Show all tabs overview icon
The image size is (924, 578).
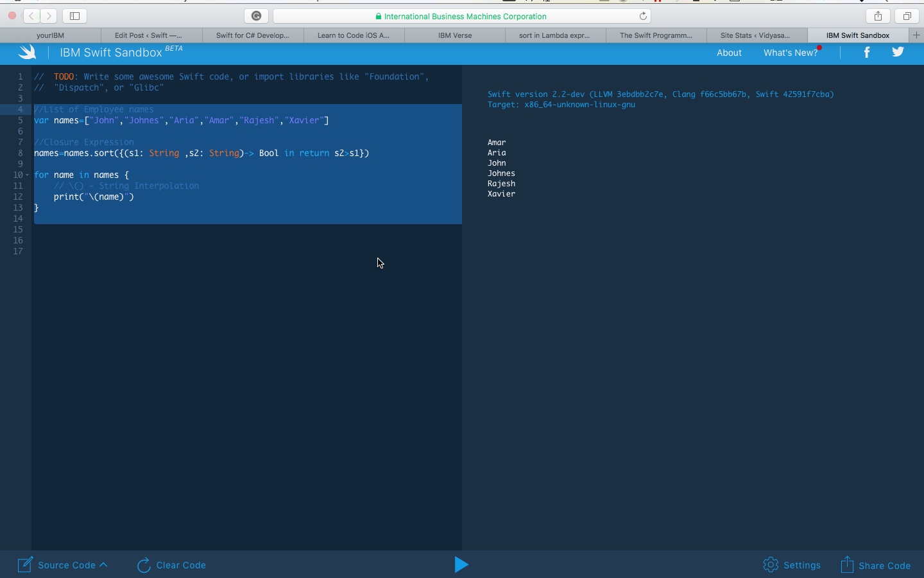(907, 16)
